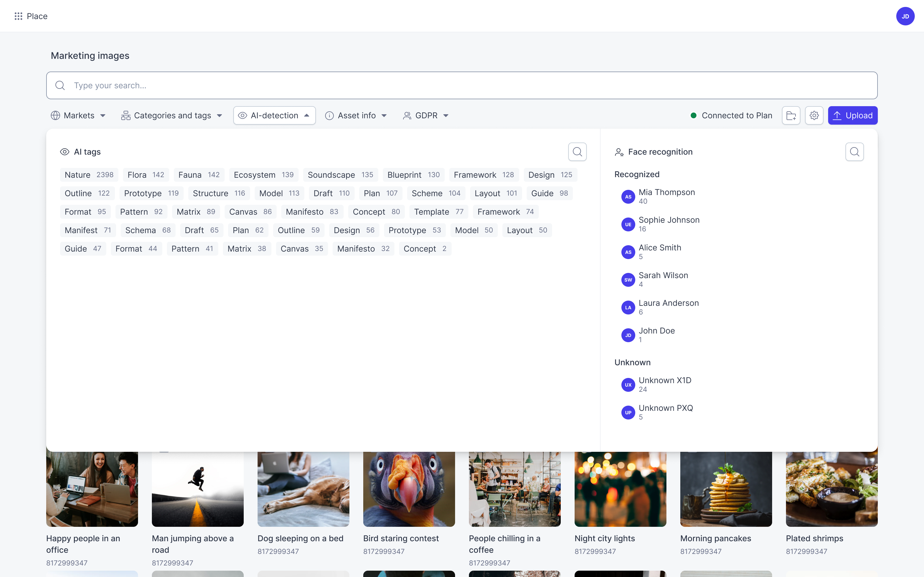The height and width of the screenshot is (577, 924).
Task: Select the Soundscape 135 AI tag
Action: click(340, 175)
